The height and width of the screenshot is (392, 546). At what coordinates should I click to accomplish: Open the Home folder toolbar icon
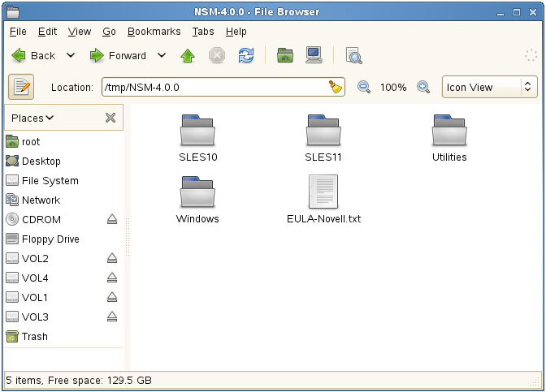pyautogui.click(x=285, y=56)
